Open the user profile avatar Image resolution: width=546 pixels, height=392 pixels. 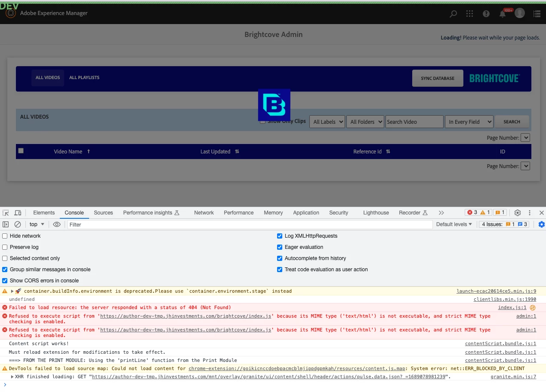click(x=520, y=13)
